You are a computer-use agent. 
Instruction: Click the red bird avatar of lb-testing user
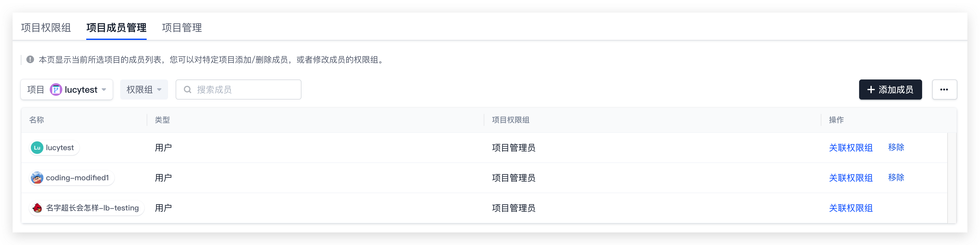coord(37,208)
